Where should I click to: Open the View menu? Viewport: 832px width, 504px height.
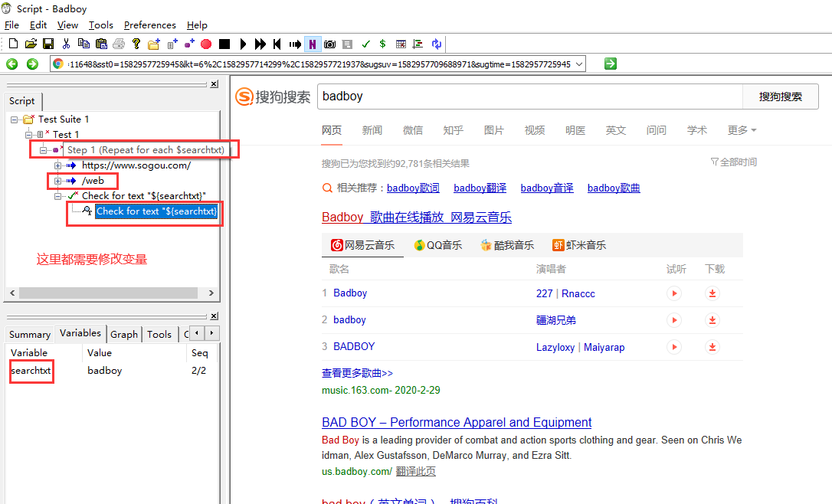point(67,25)
